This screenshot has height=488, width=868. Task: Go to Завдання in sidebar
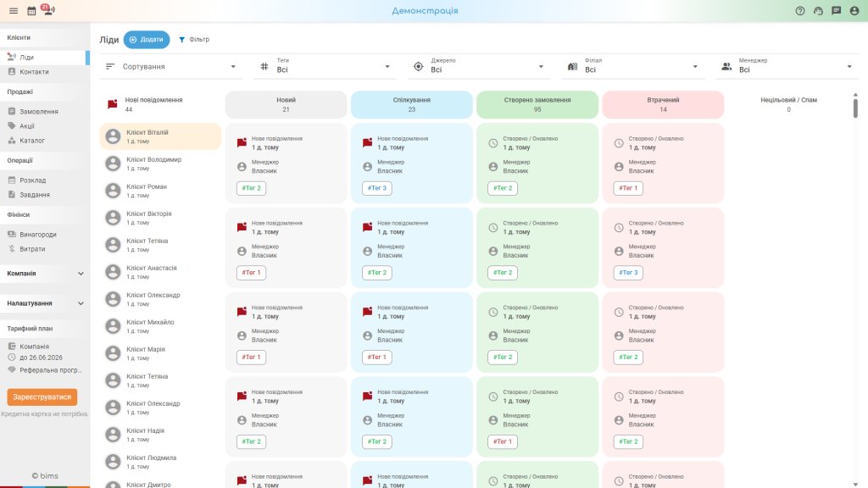(45, 195)
